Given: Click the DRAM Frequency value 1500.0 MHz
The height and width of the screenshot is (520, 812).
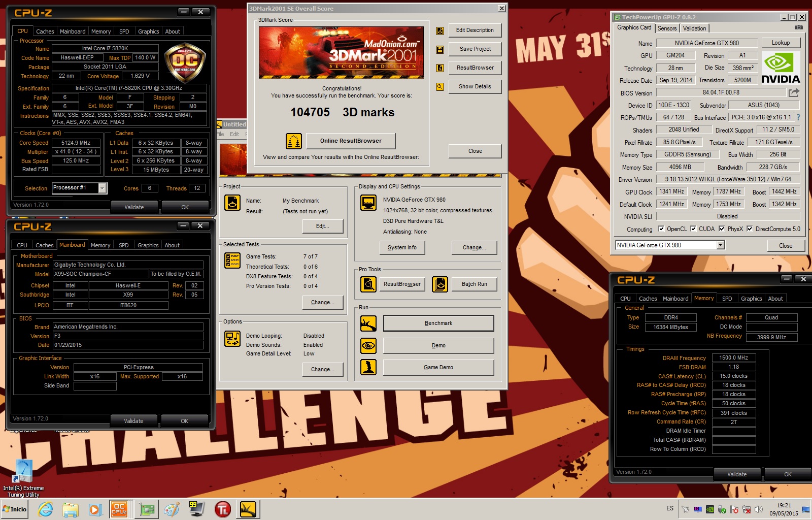Looking at the screenshot, I should coord(733,358).
